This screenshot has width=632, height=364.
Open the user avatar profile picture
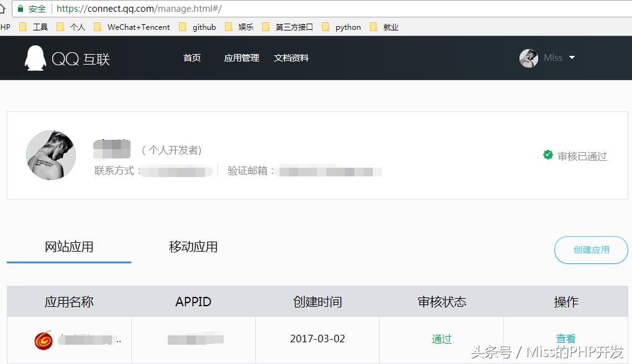click(x=529, y=58)
